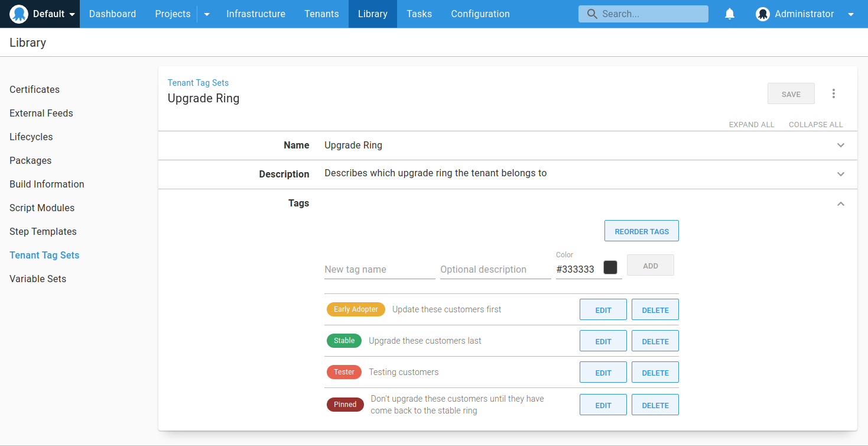The width and height of the screenshot is (868, 446).
Task: Open the tag color swatch picker
Action: (x=610, y=267)
